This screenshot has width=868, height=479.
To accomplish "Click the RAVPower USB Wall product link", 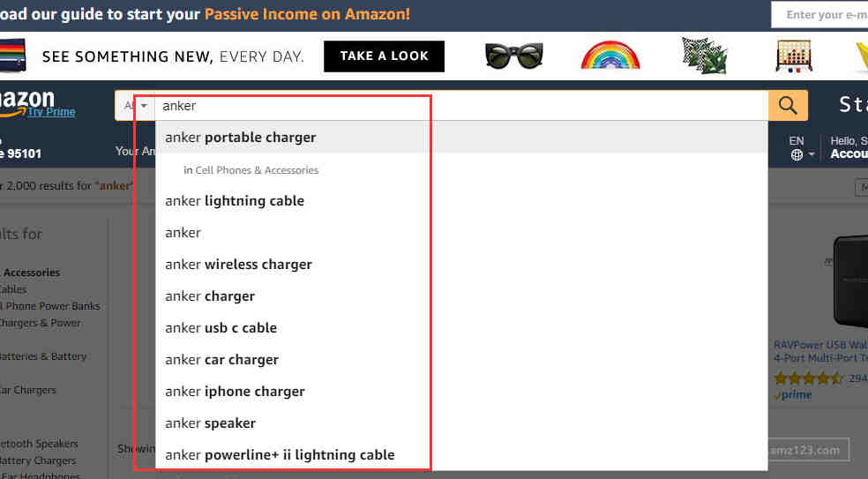I will pyautogui.click(x=820, y=351).
